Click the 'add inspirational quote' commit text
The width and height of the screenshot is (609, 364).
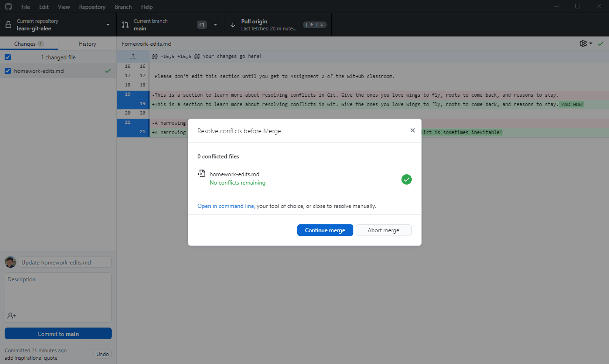31,358
